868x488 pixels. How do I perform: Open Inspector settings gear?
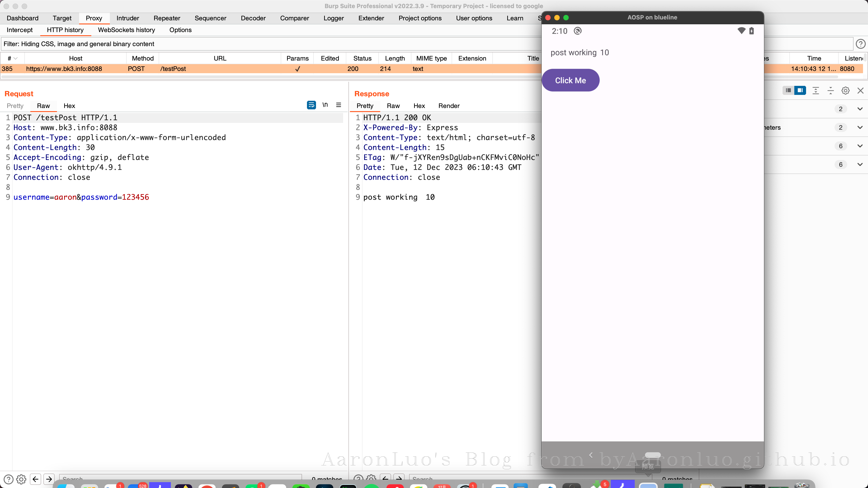845,90
